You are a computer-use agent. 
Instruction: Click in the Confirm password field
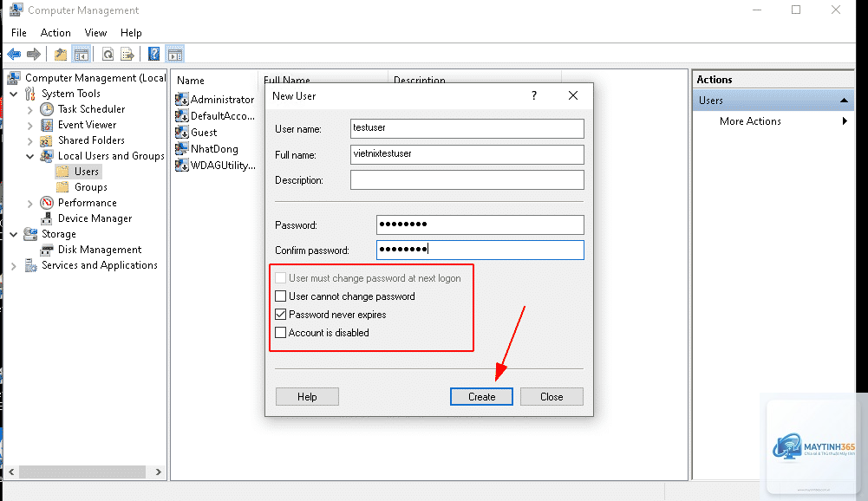(480, 250)
